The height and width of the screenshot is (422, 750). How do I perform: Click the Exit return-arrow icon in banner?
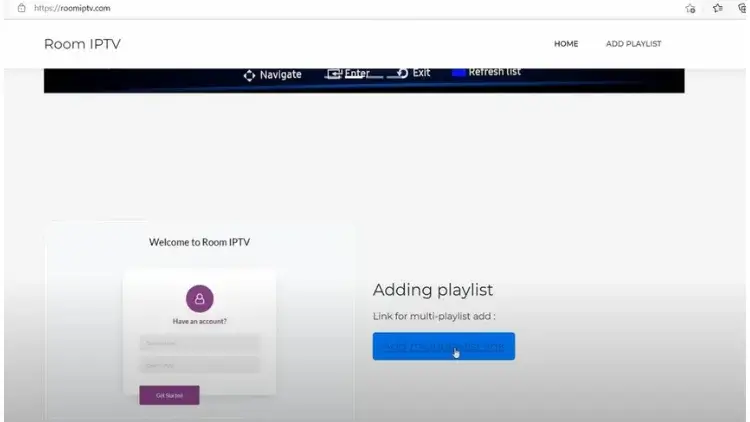[402, 73]
